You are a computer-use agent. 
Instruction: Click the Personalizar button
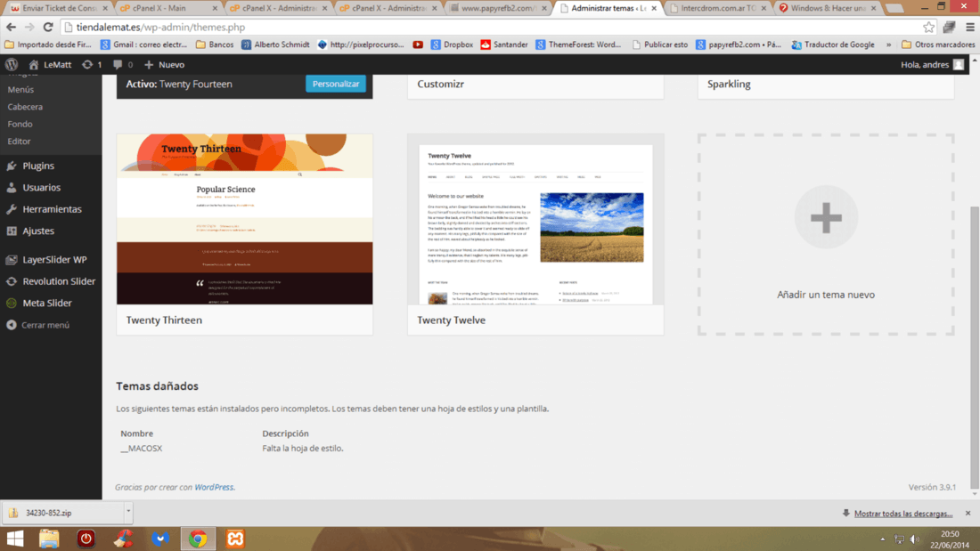[336, 84]
